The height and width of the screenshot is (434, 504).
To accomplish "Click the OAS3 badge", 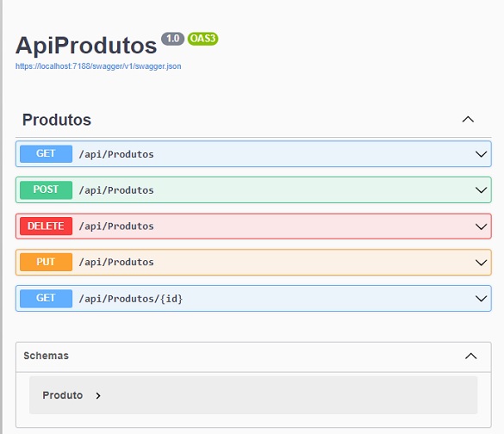I will coord(202,39).
